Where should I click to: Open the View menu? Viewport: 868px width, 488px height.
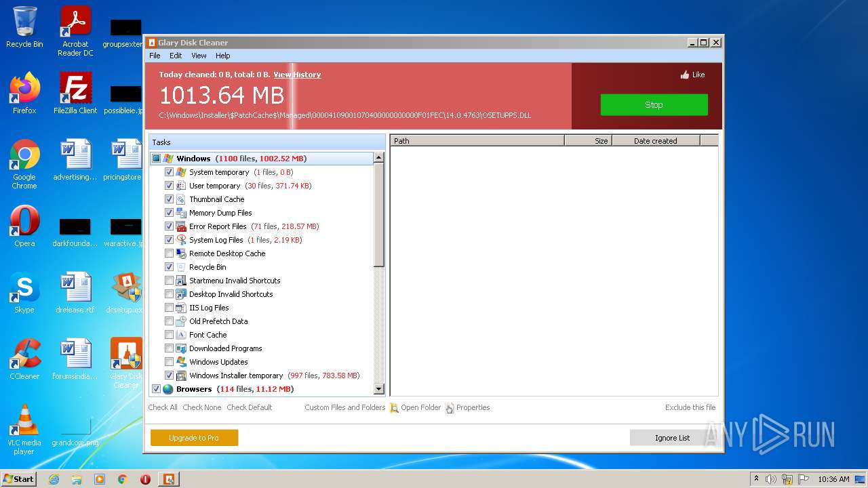tap(199, 56)
